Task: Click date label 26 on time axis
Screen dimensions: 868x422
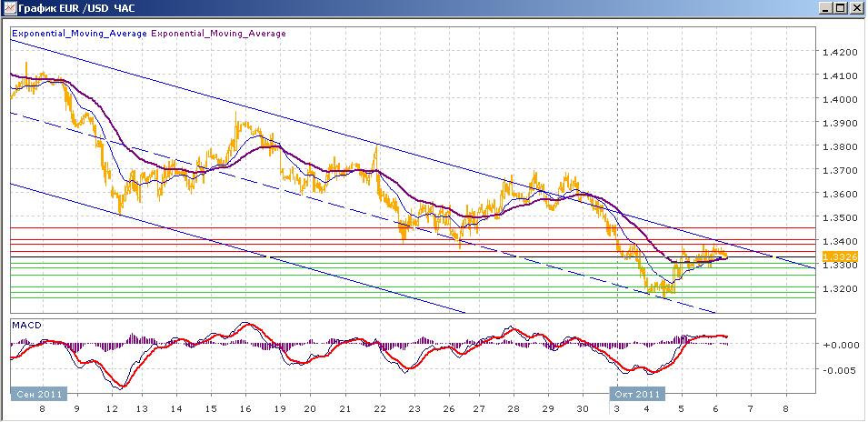Action: 449,409
